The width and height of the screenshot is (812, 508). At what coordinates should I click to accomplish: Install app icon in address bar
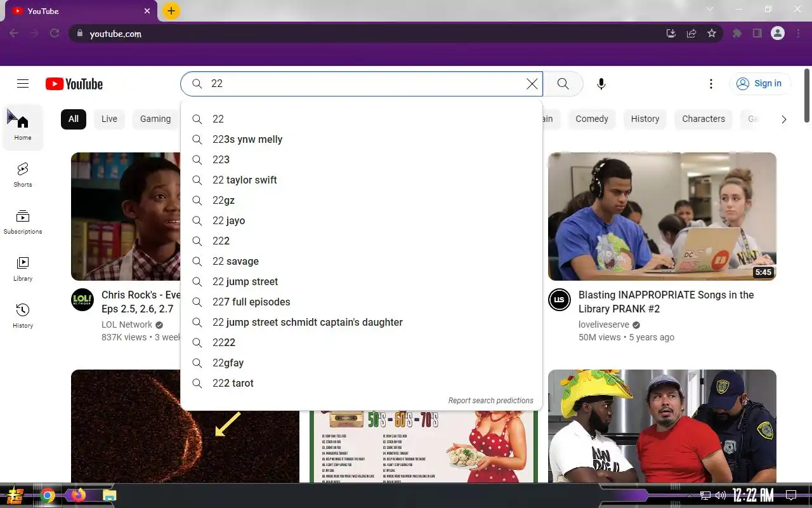click(x=671, y=34)
